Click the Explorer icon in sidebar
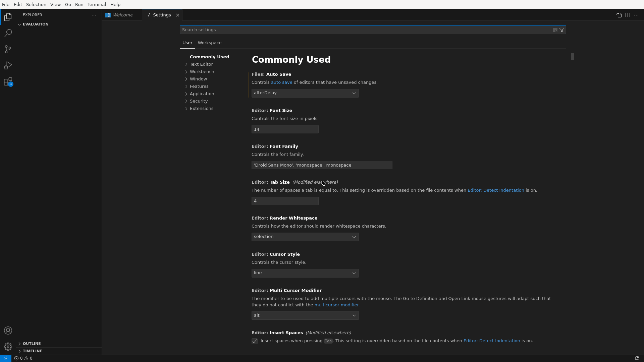Image resolution: width=644 pixels, height=362 pixels. (x=8, y=17)
